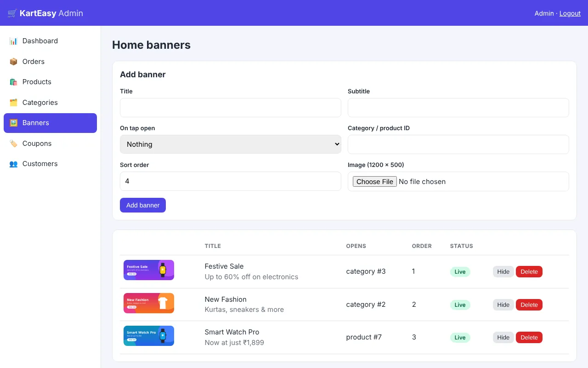
Task: Select the Coupons sidebar item
Action: (x=50, y=144)
